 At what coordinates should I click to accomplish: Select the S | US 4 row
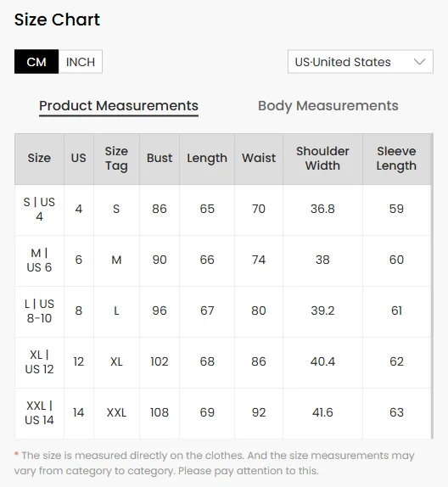222,210
